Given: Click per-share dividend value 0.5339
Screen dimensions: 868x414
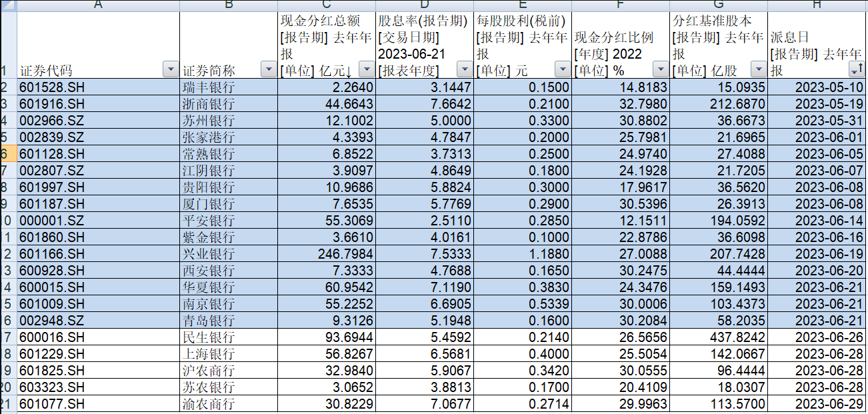Looking at the screenshot, I should point(523,303).
